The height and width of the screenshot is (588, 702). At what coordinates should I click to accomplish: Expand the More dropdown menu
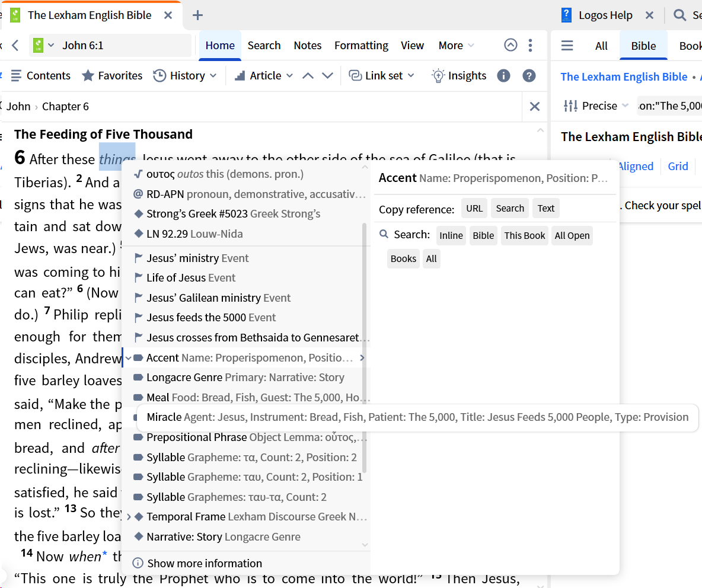[x=456, y=45]
